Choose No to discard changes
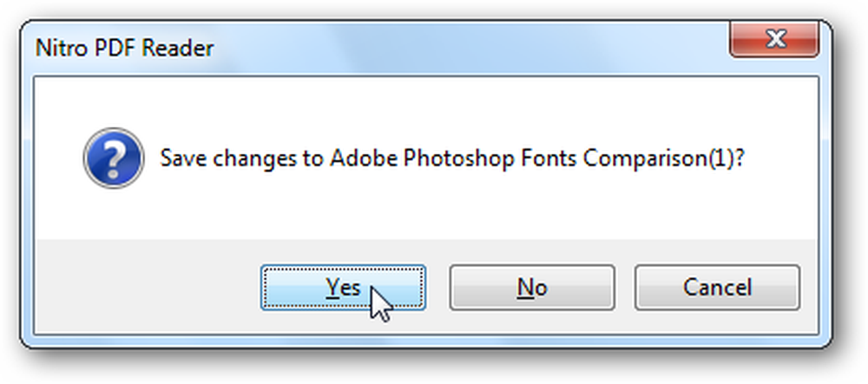868x384 pixels. click(532, 288)
